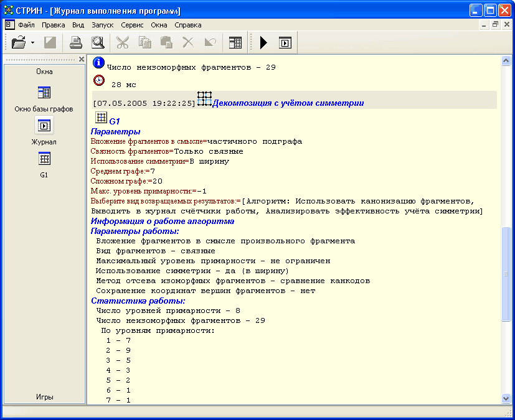Click the 'Информация о работе алгоритма' heading
The height and width of the screenshot is (420, 515).
(163, 221)
